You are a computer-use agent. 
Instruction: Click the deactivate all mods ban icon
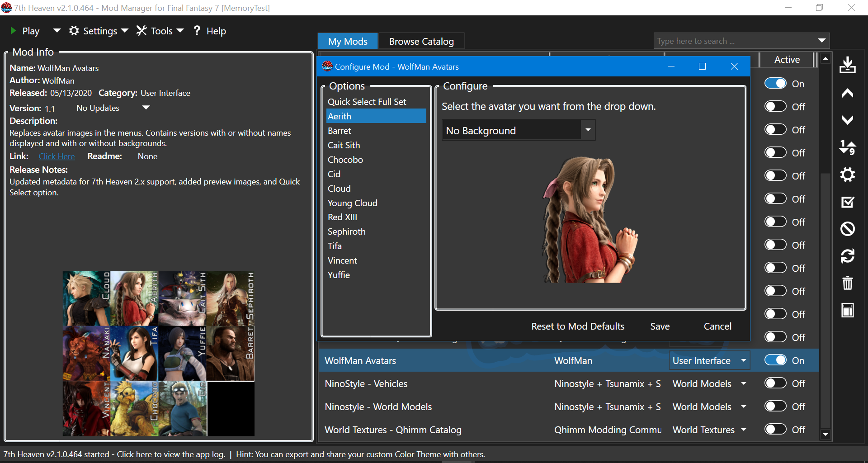pos(847,229)
